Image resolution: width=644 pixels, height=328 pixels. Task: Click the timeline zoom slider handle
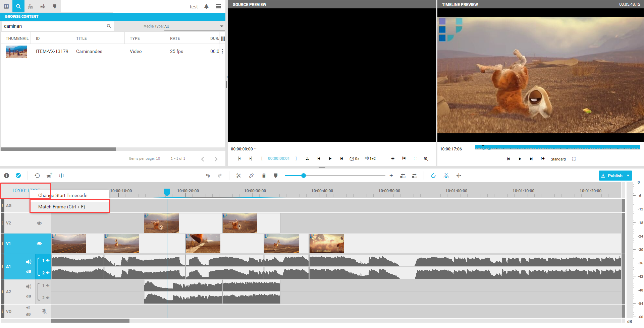(304, 176)
